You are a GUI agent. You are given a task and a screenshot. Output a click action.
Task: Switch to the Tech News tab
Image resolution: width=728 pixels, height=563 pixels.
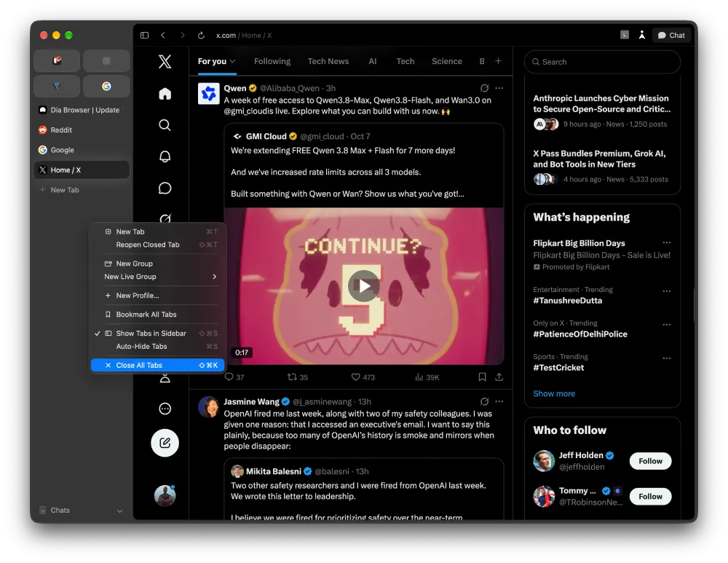click(x=328, y=61)
